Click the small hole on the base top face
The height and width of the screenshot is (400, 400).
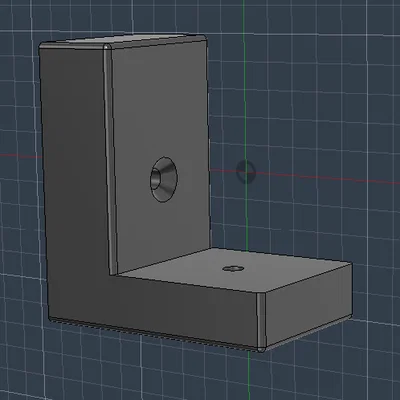(233, 268)
